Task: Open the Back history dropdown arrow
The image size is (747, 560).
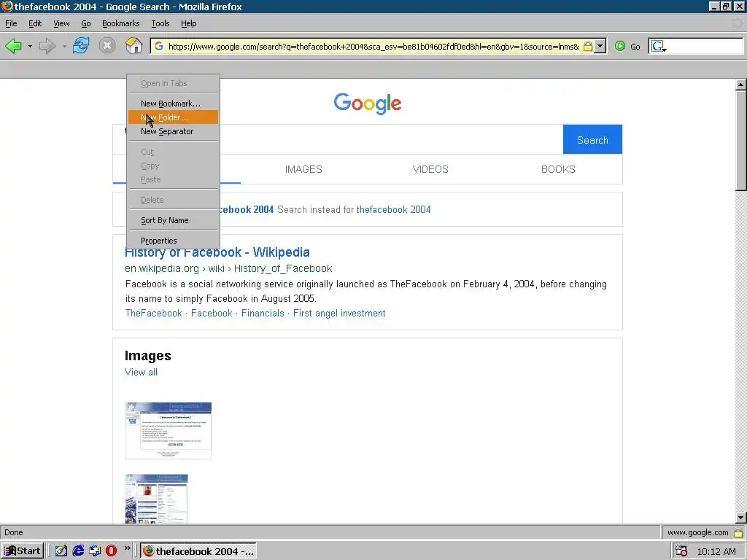Action: [30, 47]
